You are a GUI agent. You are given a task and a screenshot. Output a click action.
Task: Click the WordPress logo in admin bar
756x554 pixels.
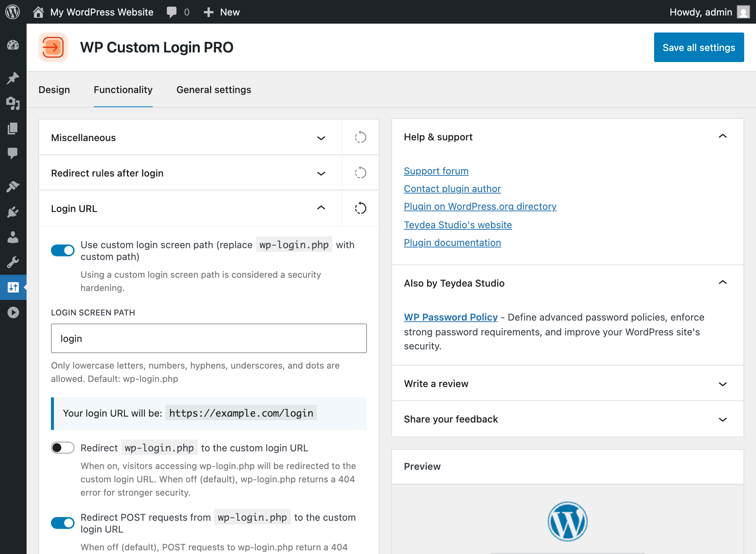(x=13, y=12)
